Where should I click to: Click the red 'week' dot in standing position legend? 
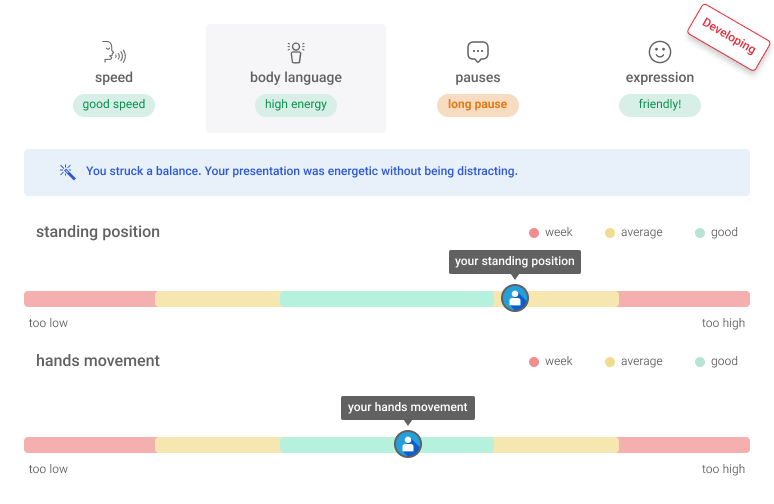[534, 233]
